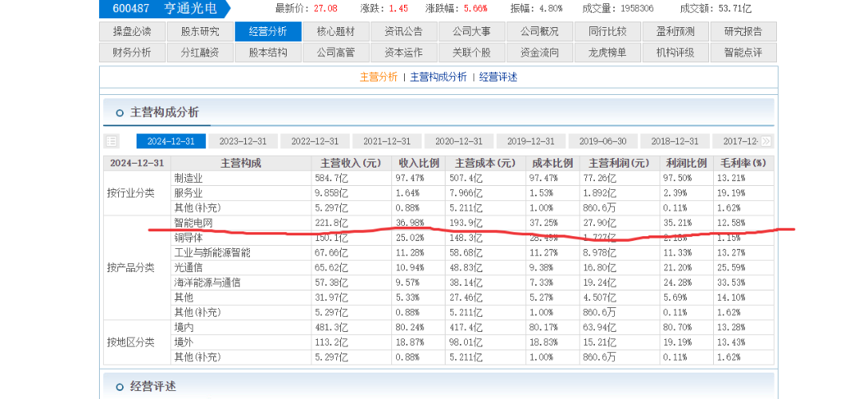Open the 资讯公告 tab
This screenshot has height=399, width=868.
[403, 32]
